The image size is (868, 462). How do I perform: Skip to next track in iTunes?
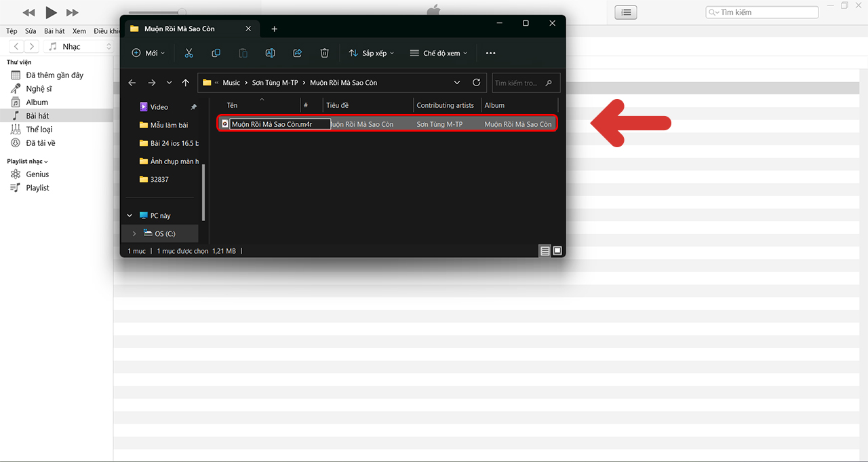click(73, 13)
